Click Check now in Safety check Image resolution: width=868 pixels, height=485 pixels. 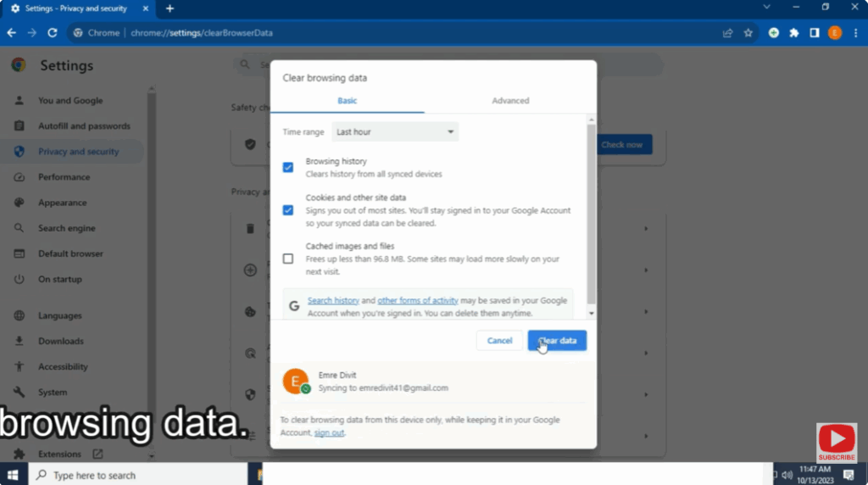point(621,144)
